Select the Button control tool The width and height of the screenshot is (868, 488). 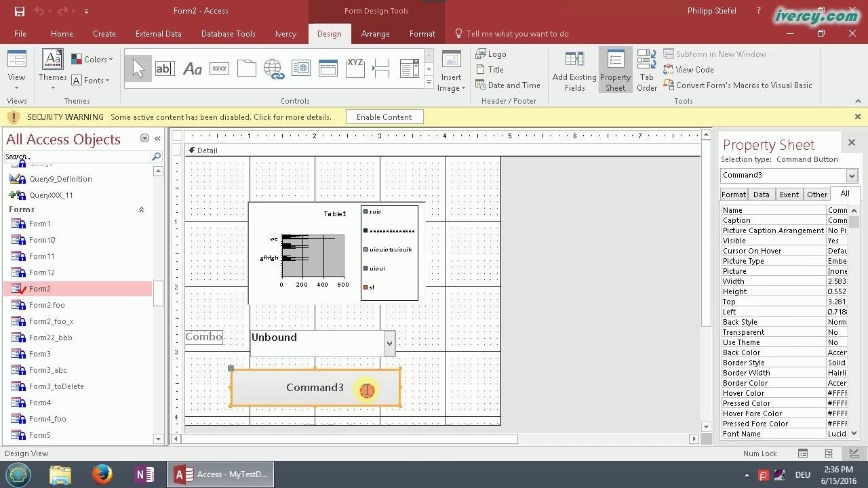click(219, 68)
